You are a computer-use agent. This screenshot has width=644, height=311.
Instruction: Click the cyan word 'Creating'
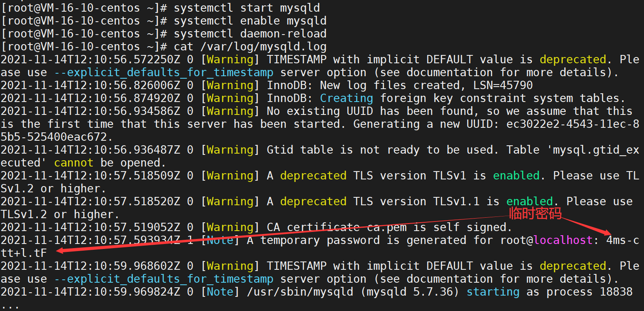(x=347, y=98)
